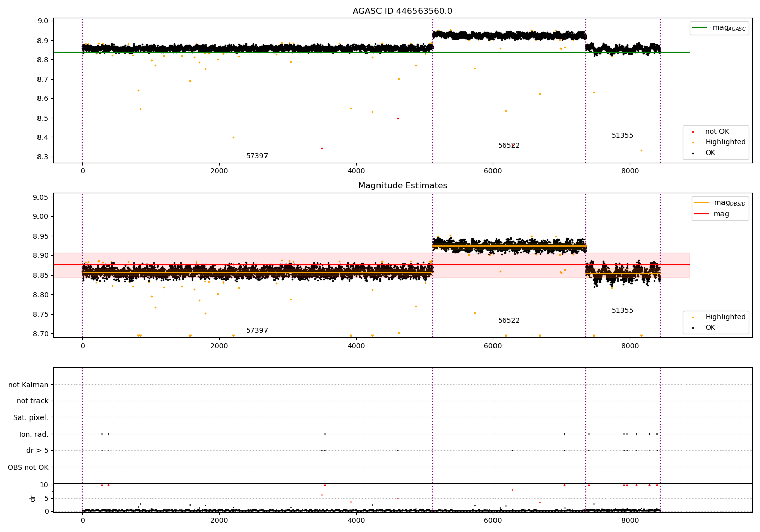Click the 'dr > 5' row label
The width and height of the screenshot is (760, 532).
[x=37, y=451]
